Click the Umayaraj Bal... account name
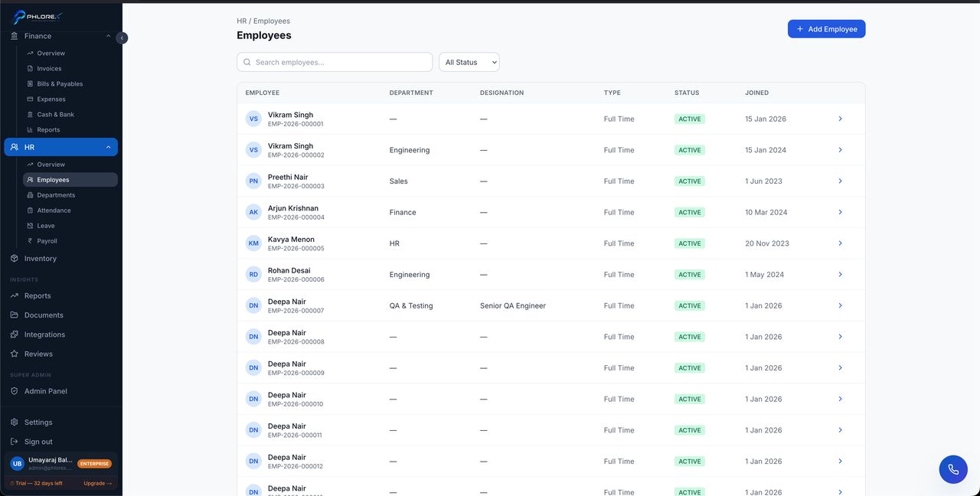Viewport: 980px width, 496px height. point(51,460)
